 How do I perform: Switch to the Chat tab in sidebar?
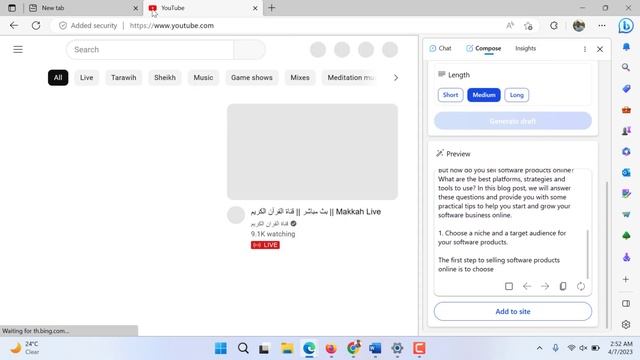(440, 48)
